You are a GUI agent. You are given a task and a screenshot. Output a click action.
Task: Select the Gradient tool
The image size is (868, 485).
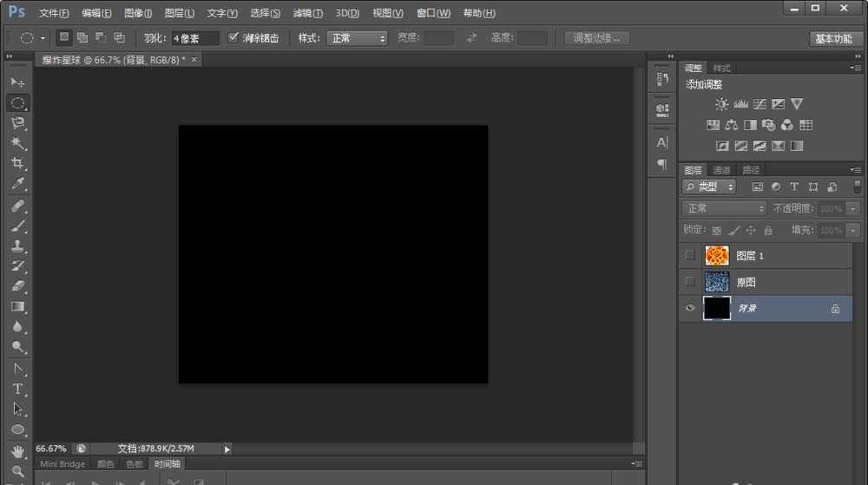click(17, 306)
